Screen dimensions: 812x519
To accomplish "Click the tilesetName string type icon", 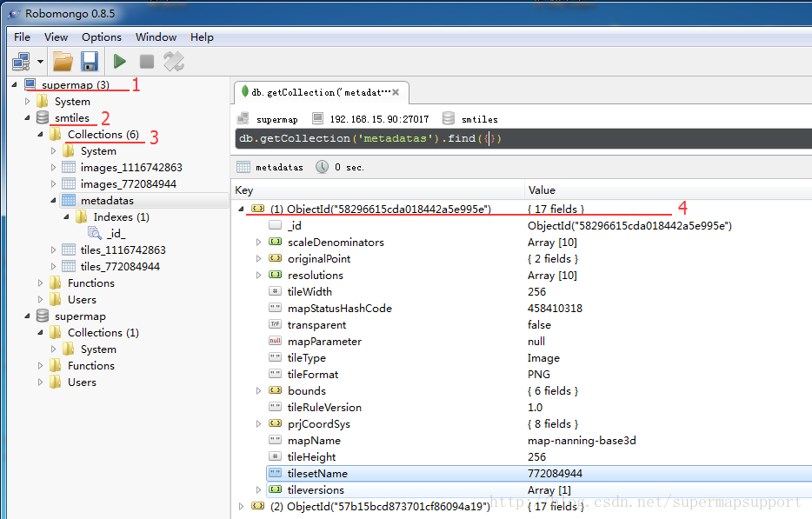I will pos(275,473).
